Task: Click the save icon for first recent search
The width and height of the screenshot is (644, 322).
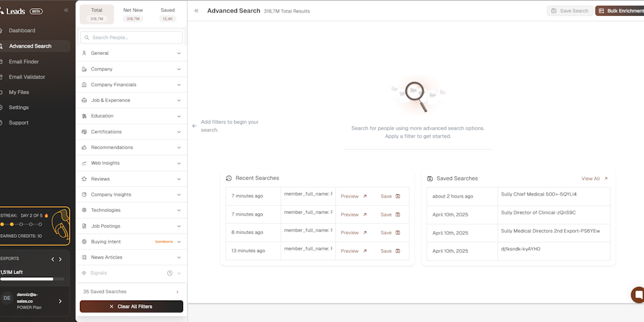Action: pyautogui.click(x=397, y=196)
